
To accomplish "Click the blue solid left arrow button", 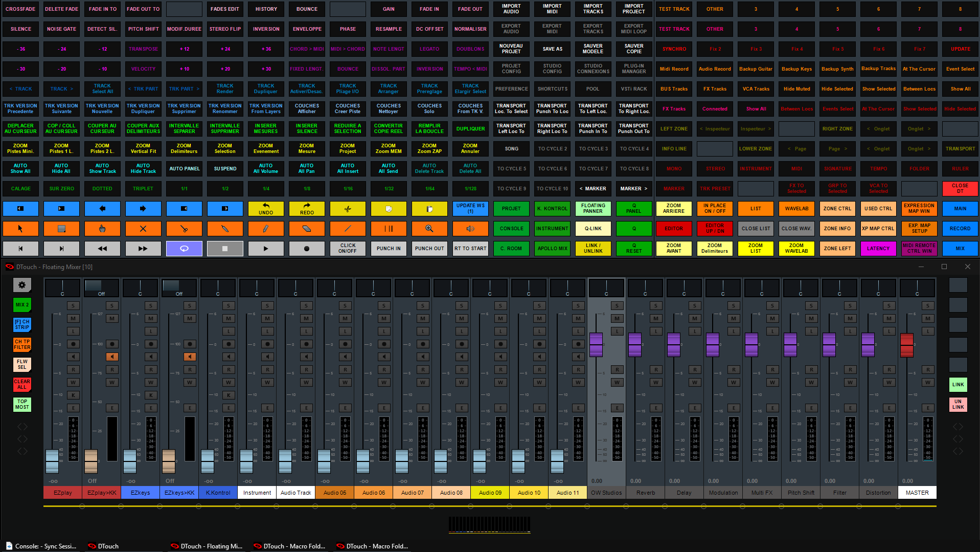I will (x=102, y=209).
